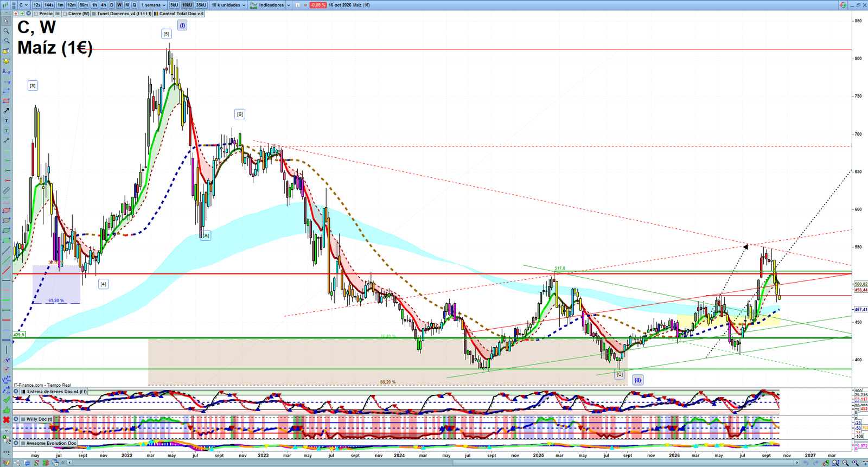Activate the magnifier zoom tool in left toolbar

[x=6, y=31]
